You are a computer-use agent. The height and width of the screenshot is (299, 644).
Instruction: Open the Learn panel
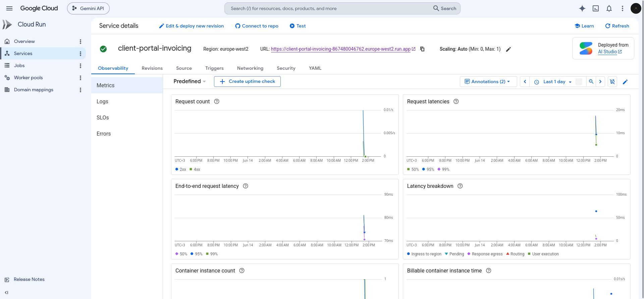click(584, 26)
